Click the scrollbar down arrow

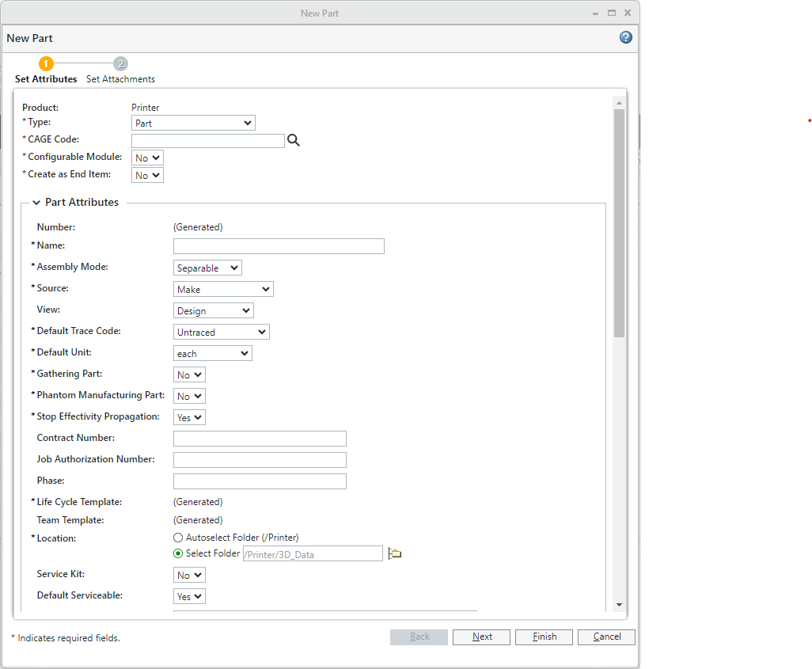[620, 605]
